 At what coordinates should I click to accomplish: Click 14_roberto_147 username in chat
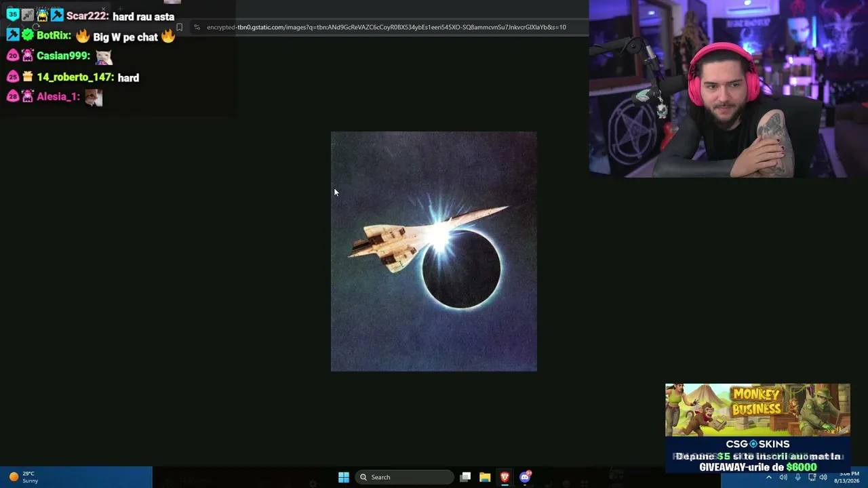tap(75, 77)
